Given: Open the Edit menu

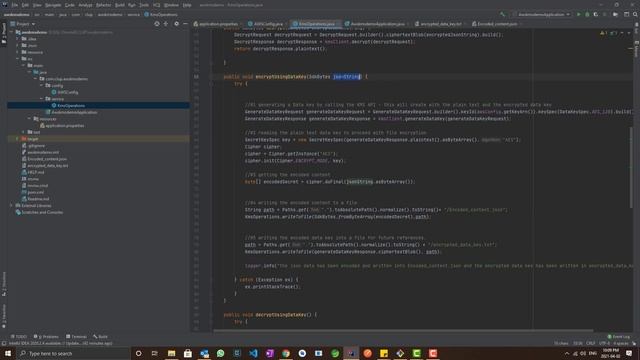Looking at the screenshot, I should 25,5.
